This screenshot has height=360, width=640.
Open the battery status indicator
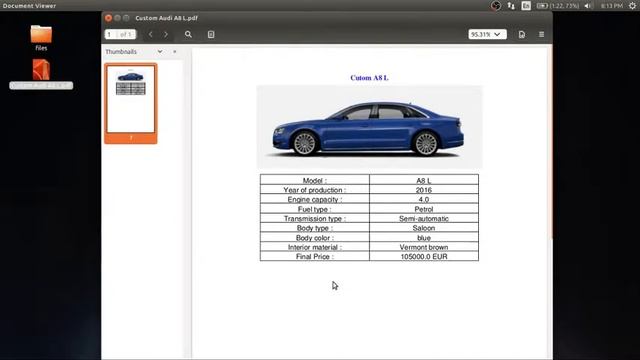pos(558,6)
